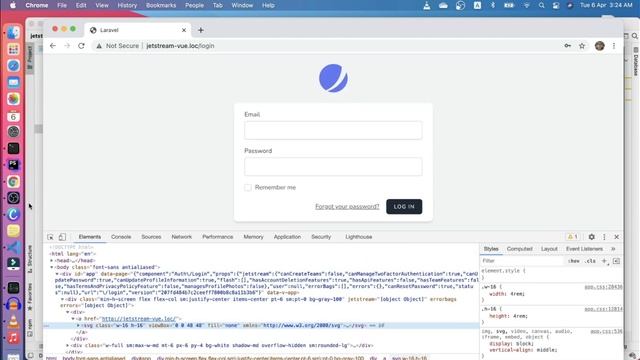The height and width of the screenshot is (360, 640).
Task: Switch to the Computed tab
Action: point(520,249)
